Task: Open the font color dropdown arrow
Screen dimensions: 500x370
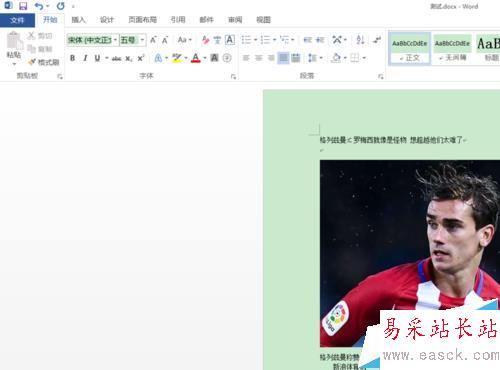Action: 205,58
